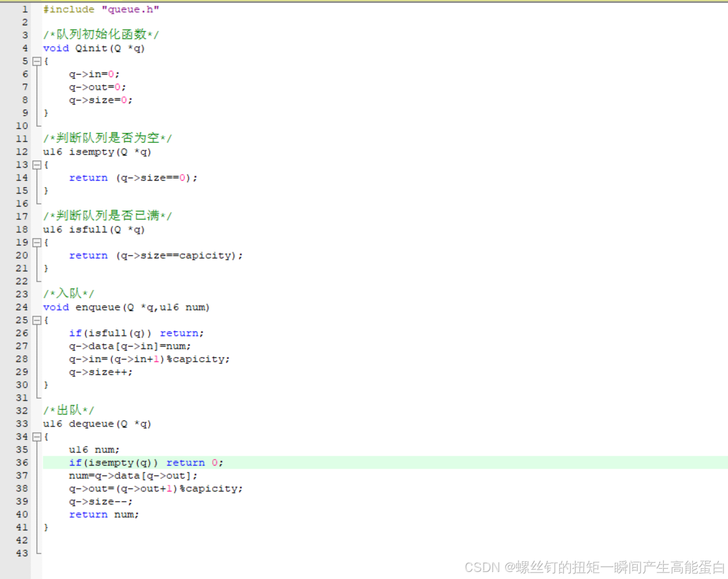
Task: Click line number 1 in the gutter
Action: 25,10
